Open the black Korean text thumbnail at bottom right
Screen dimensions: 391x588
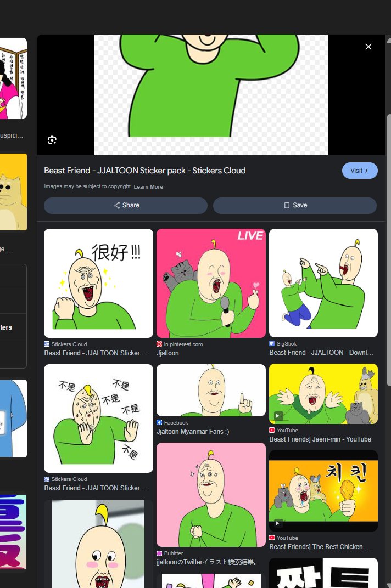point(323,573)
